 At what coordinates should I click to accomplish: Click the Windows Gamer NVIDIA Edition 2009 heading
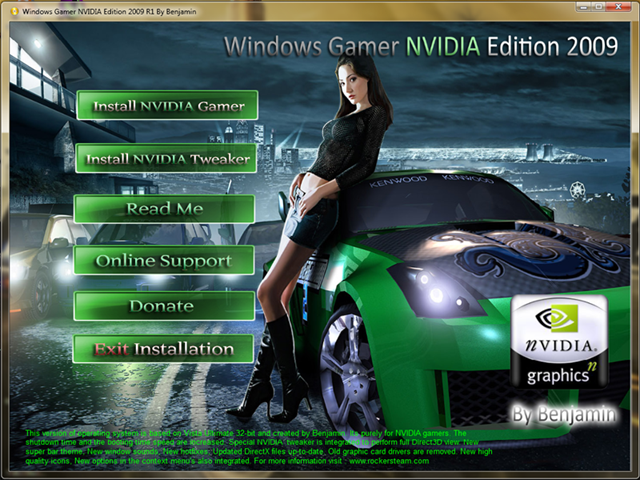pos(421,46)
